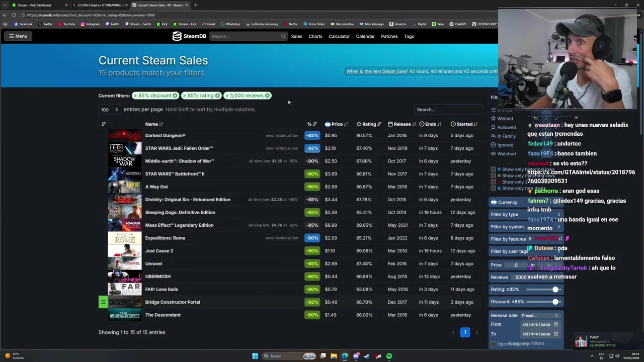Screen dimensions: 644x362
Task: Remove the ≥ 85% discount filter
Action: (175, 96)
